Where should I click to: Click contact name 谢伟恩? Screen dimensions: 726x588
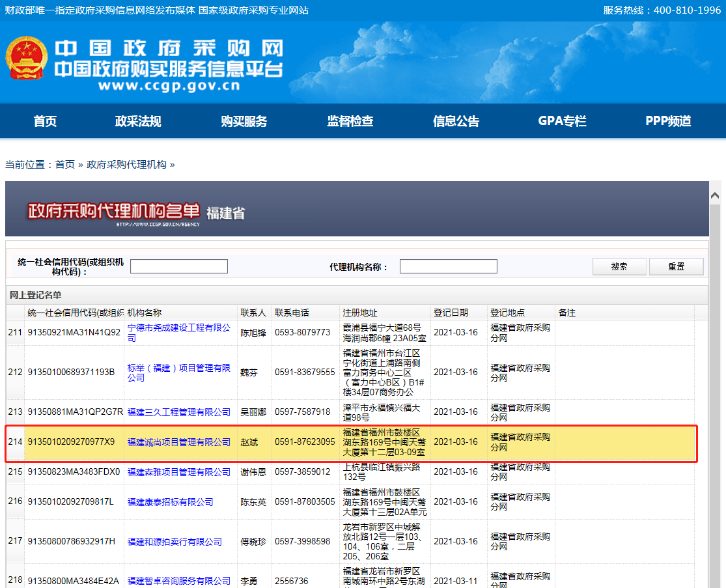(253, 472)
